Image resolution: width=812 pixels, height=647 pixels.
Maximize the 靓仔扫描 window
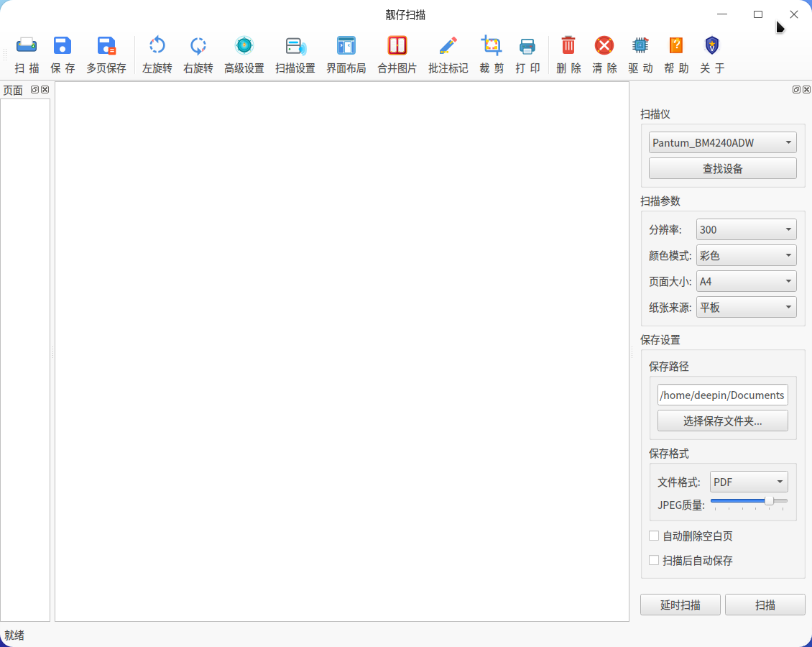coord(757,14)
